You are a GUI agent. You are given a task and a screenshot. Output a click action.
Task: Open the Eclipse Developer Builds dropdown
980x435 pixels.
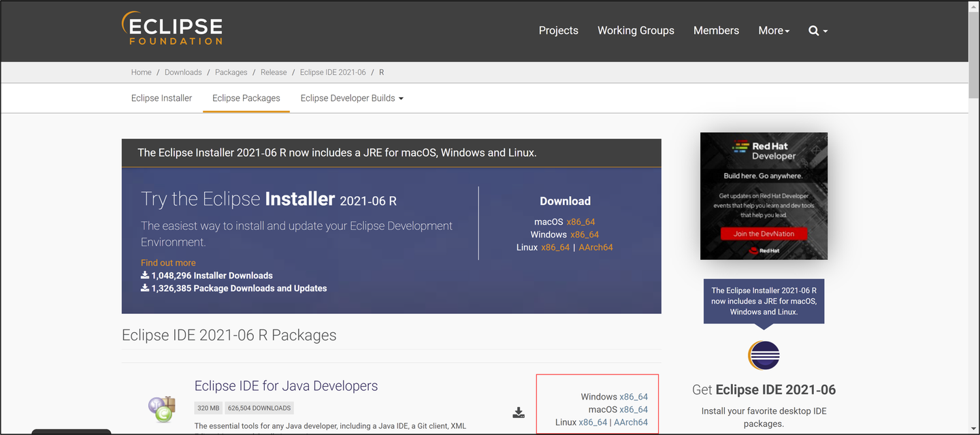[x=352, y=98]
